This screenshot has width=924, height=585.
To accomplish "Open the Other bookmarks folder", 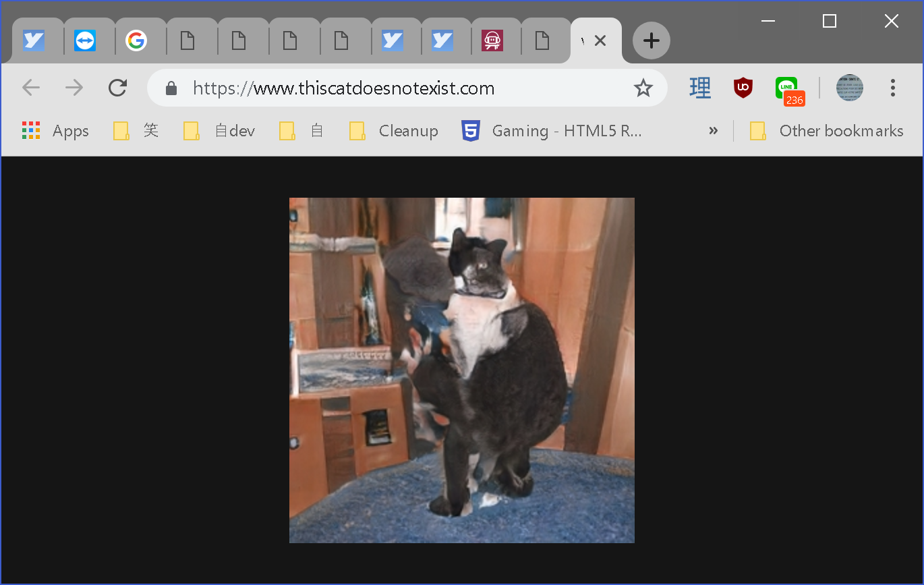I will (827, 131).
